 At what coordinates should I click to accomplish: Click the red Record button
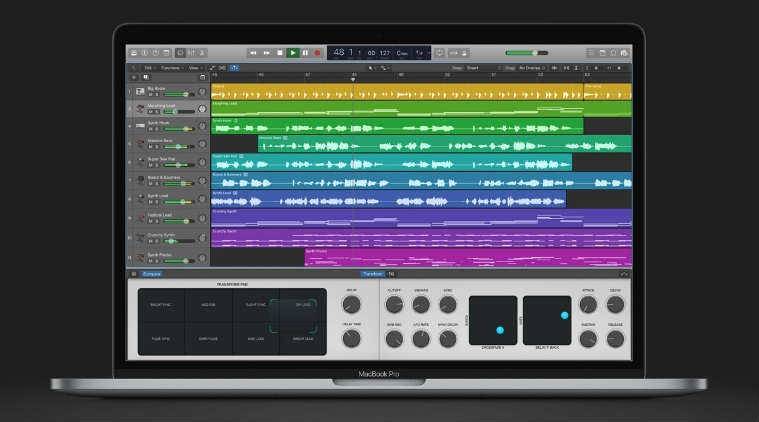click(x=318, y=52)
